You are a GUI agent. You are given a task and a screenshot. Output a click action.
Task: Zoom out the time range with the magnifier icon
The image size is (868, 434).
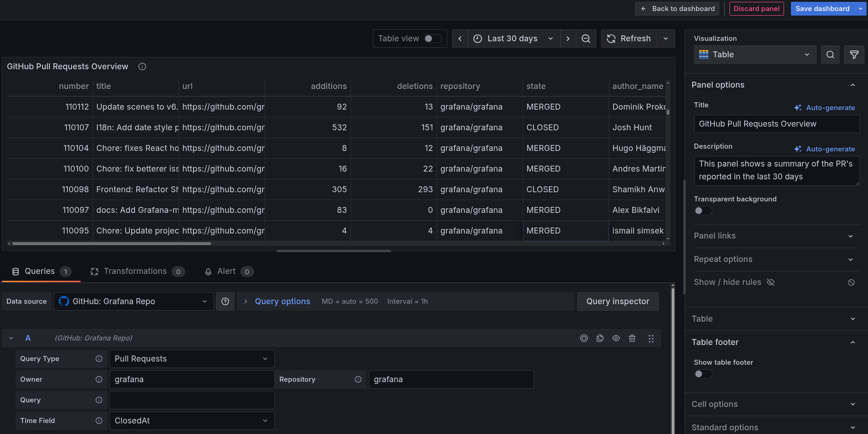[586, 39]
